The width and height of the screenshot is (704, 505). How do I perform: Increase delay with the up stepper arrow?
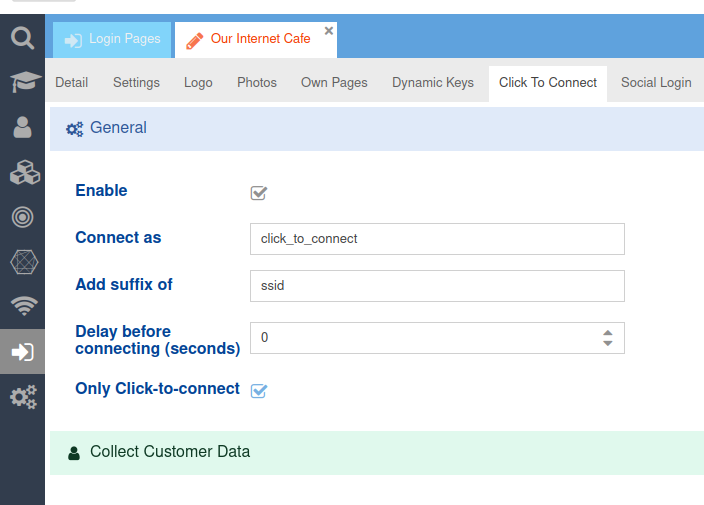click(x=607, y=332)
